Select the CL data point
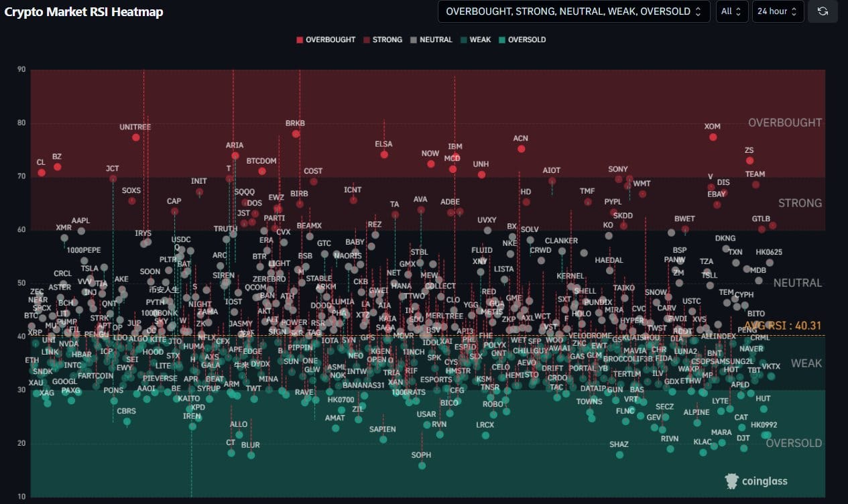The width and height of the screenshot is (848, 504). pos(42,173)
